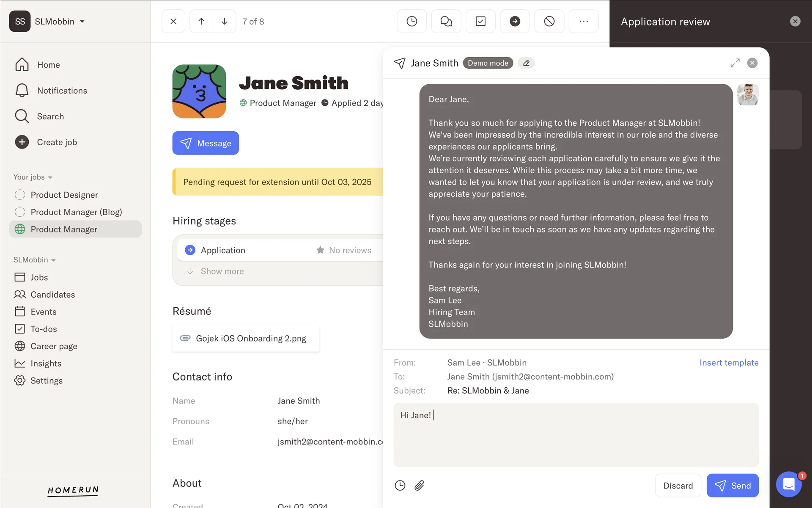This screenshot has width=812, height=508.
Task: Click the edit pencil next to Demo mode
Action: (x=526, y=63)
